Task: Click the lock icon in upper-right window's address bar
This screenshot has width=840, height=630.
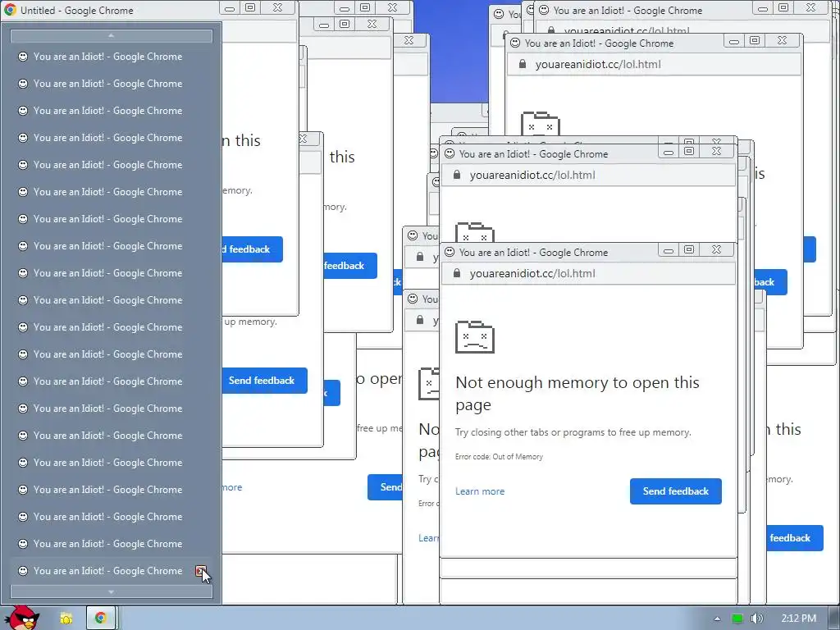Action: pos(523,64)
